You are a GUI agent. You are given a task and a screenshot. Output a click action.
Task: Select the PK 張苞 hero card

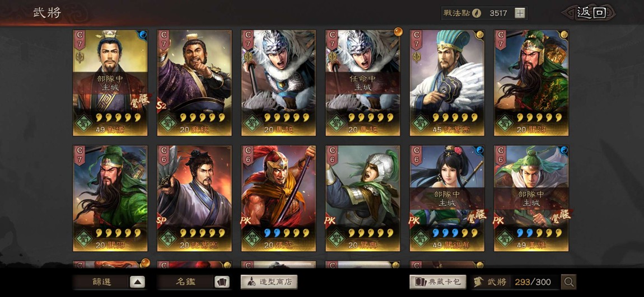[x=278, y=198]
